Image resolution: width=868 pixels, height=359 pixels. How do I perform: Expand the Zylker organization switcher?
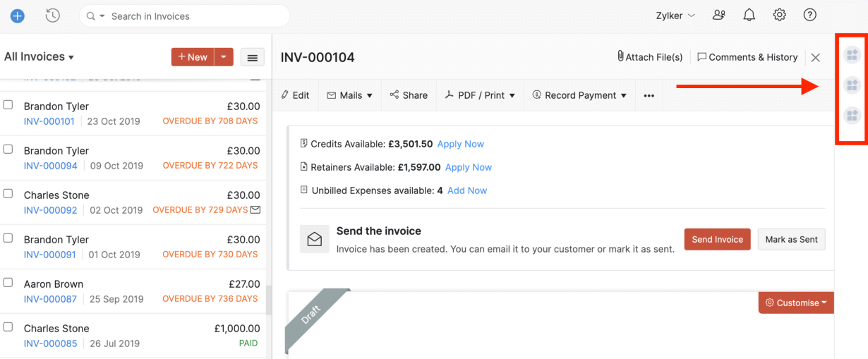tap(675, 16)
